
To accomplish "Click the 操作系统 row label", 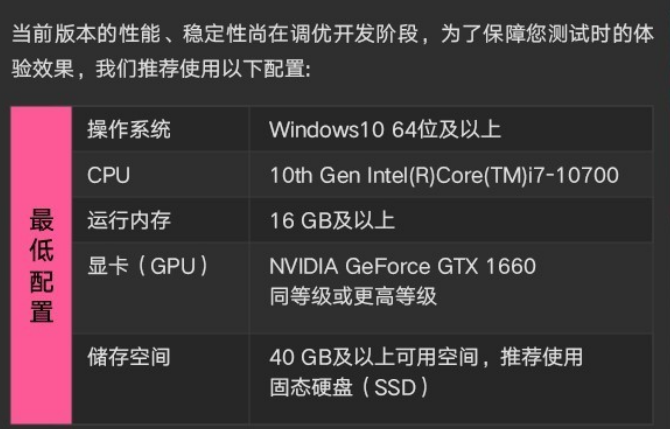I will (x=129, y=129).
